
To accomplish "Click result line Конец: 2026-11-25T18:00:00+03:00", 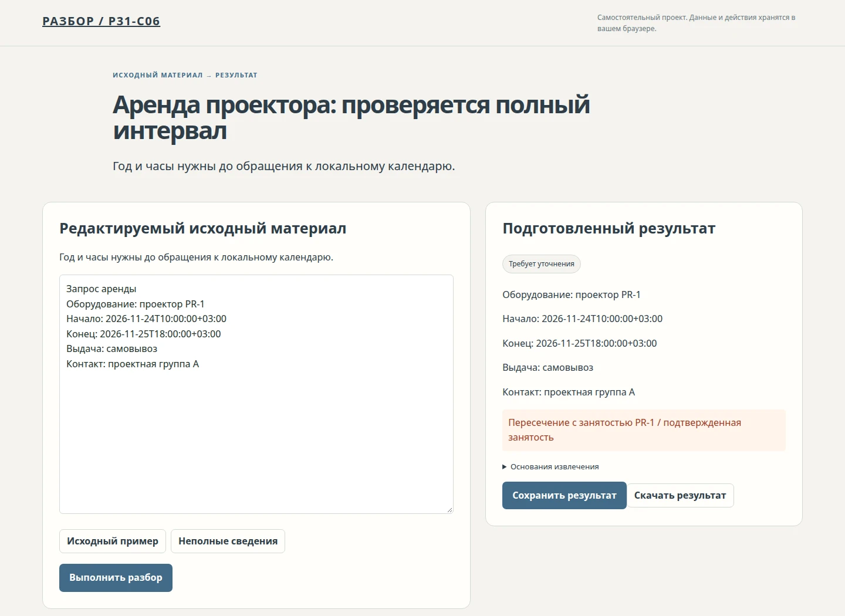I will (580, 343).
